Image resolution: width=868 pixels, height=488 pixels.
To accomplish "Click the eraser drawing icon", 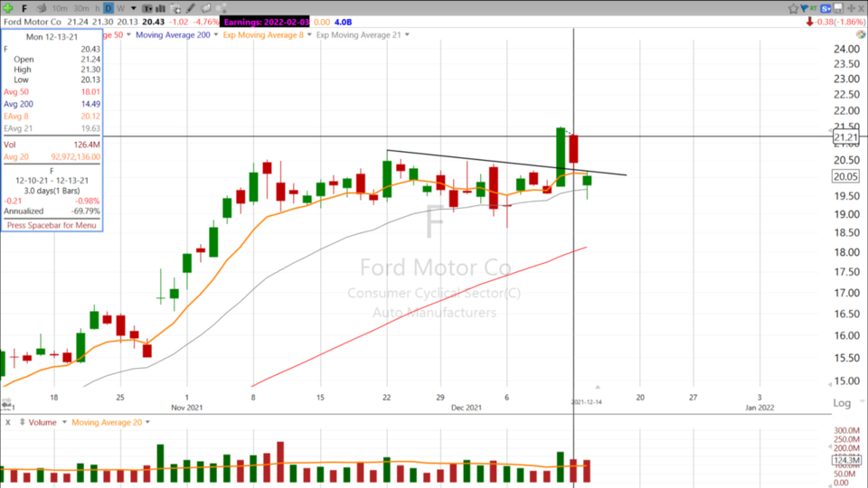I will tap(205, 8).
